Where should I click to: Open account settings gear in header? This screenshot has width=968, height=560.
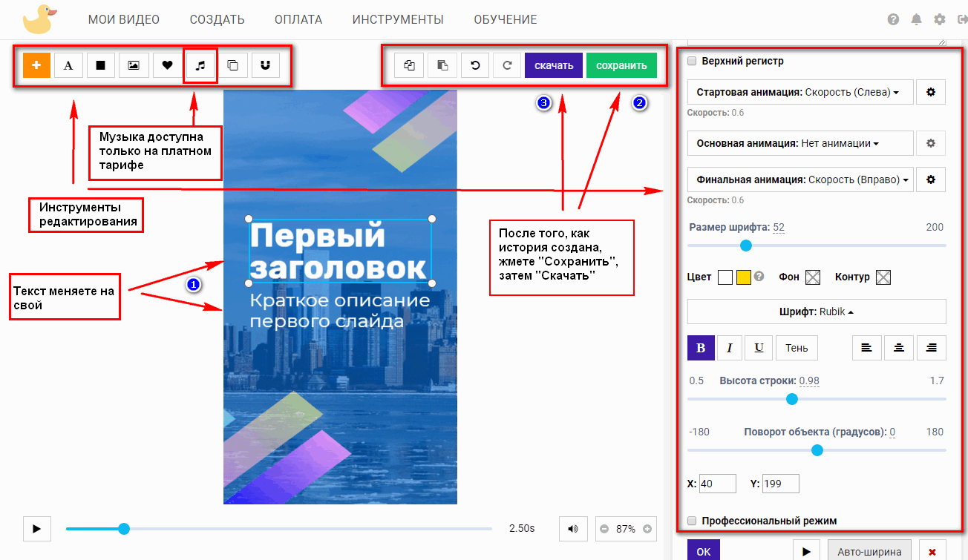click(x=940, y=19)
